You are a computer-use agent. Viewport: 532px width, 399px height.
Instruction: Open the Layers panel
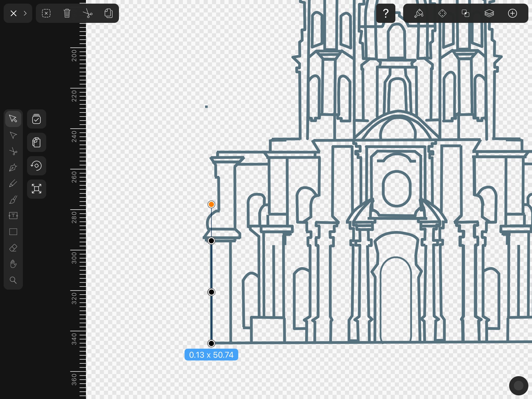click(x=489, y=13)
